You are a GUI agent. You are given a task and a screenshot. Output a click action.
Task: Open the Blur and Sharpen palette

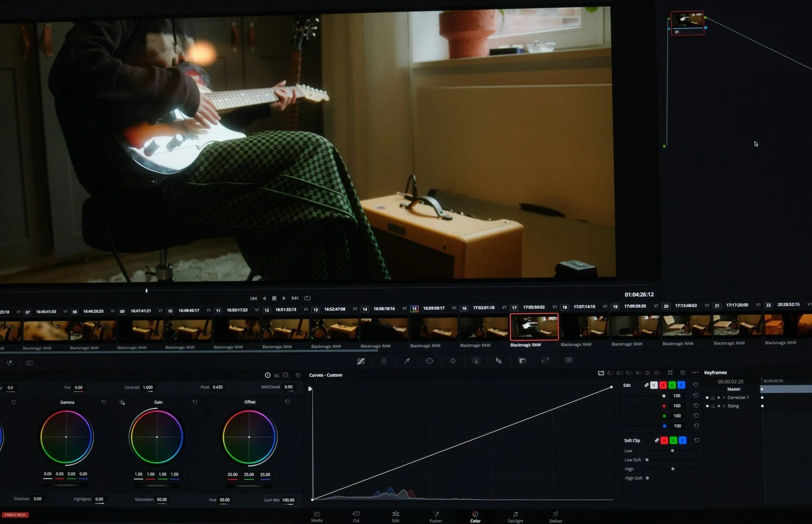click(499, 360)
